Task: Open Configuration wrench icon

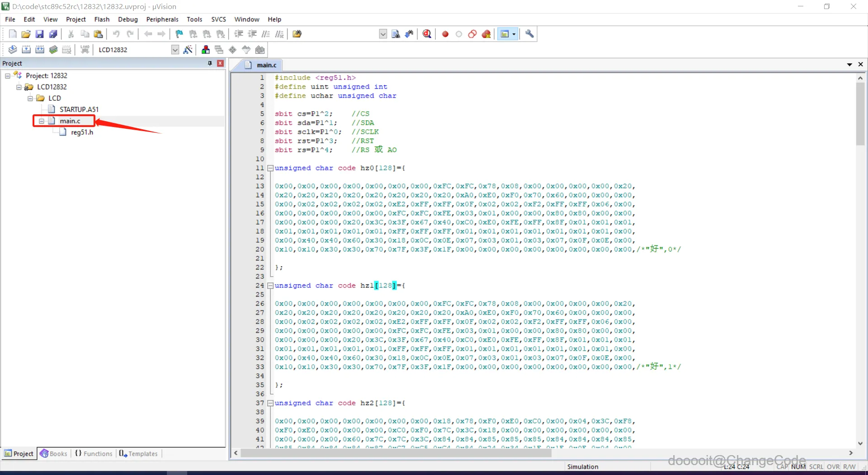Action: [x=529, y=34]
